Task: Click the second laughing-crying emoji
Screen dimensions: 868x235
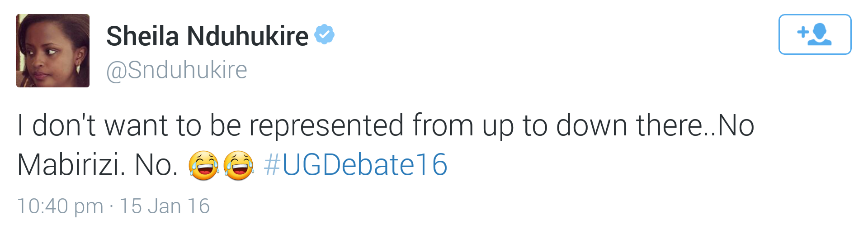Action: [239, 166]
